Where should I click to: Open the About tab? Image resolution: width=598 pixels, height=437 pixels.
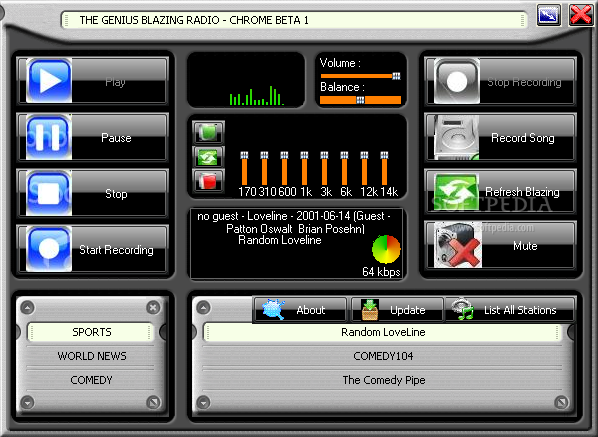[x=300, y=310]
